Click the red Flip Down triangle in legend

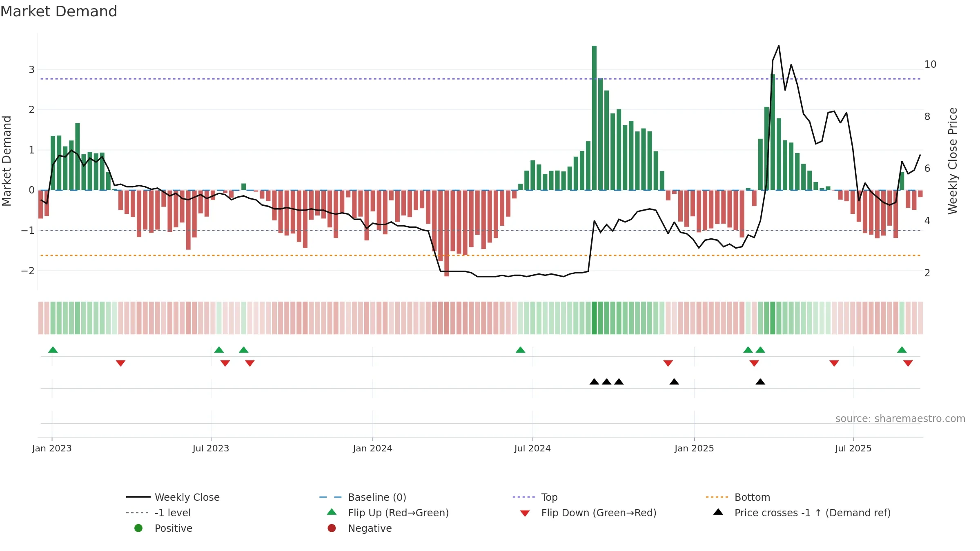525,513
